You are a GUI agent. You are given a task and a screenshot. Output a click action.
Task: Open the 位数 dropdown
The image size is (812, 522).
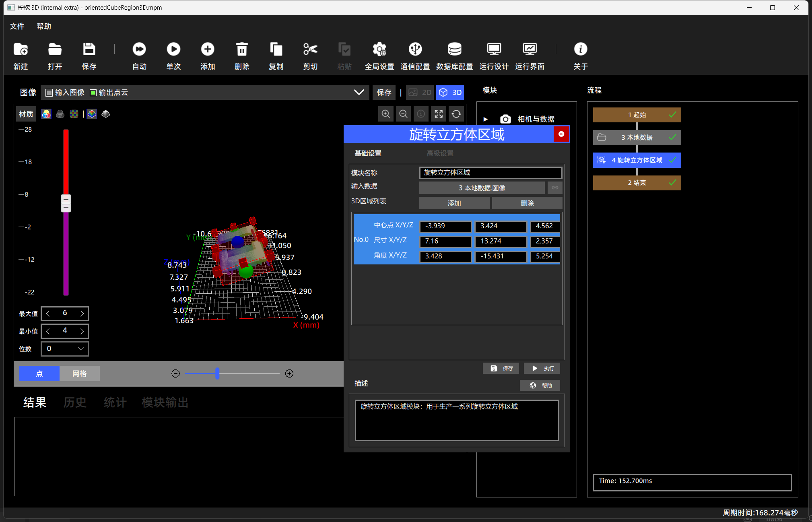click(x=65, y=349)
